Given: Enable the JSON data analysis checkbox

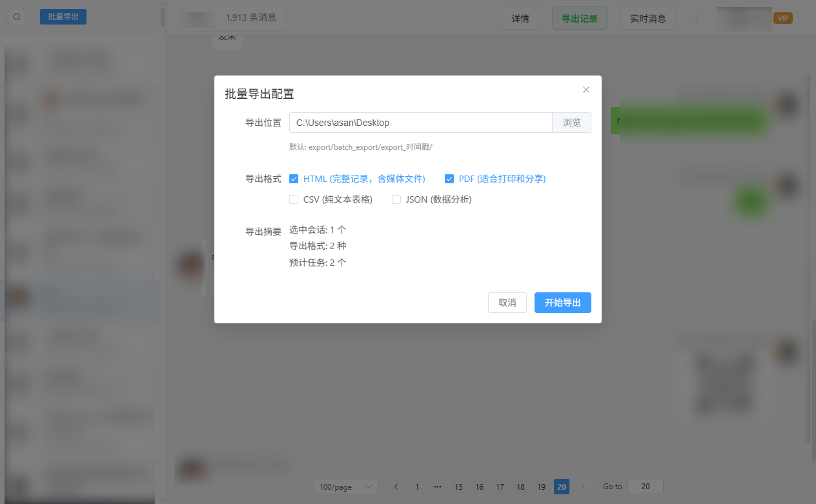Looking at the screenshot, I should pyautogui.click(x=396, y=199).
